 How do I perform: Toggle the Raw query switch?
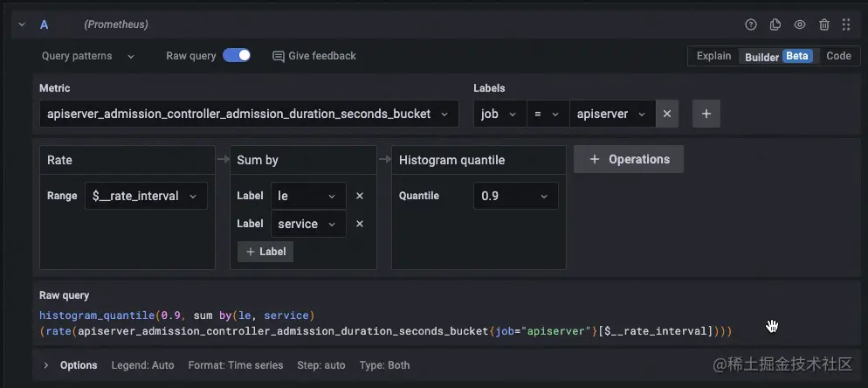237,55
